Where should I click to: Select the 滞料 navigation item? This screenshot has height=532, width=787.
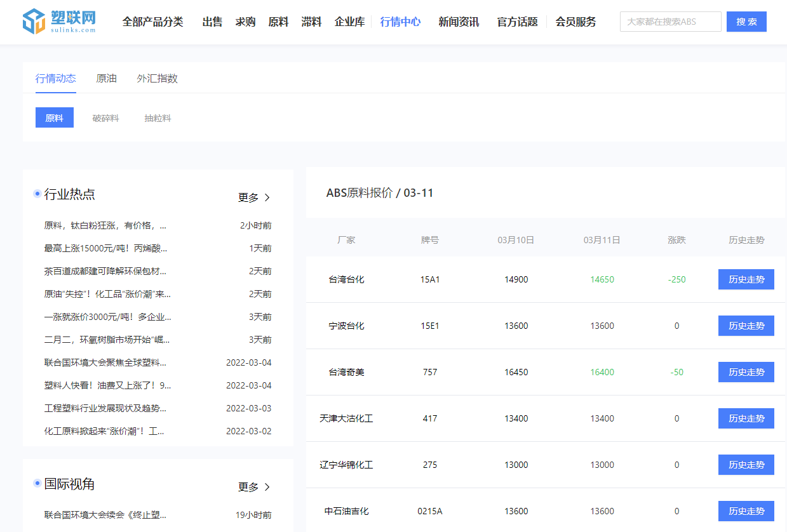click(x=311, y=22)
